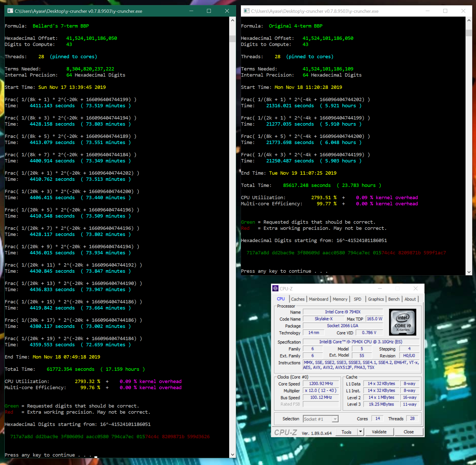Minimize the right y-cruncher console window
The image size is (476, 465).
coord(428,11)
